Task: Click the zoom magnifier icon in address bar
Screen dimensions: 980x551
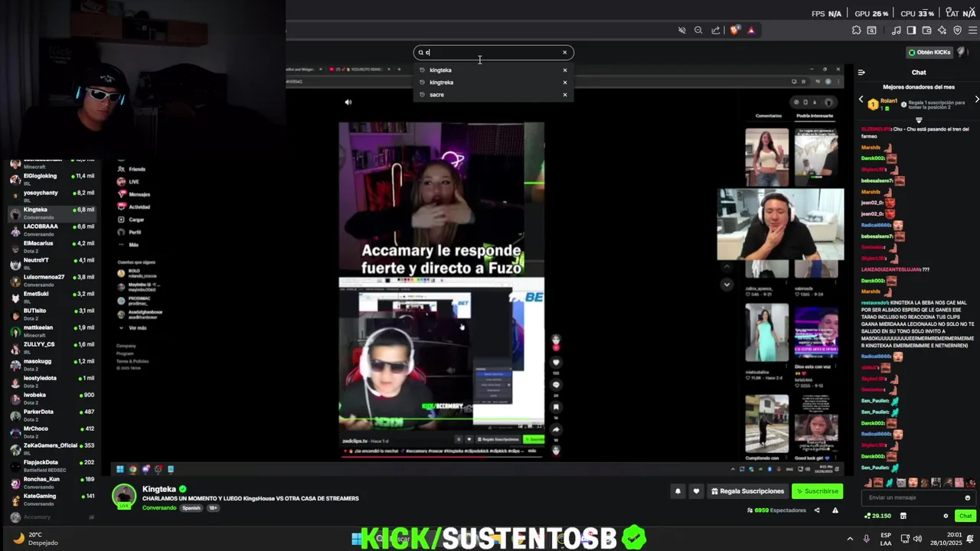Action: point(698,31)
